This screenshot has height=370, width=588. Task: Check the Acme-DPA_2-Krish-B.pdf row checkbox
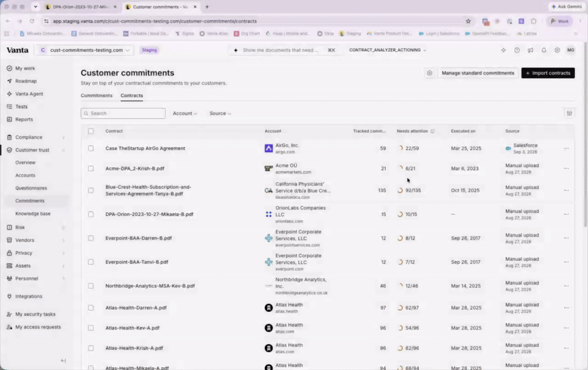click(x=91, y=168)
